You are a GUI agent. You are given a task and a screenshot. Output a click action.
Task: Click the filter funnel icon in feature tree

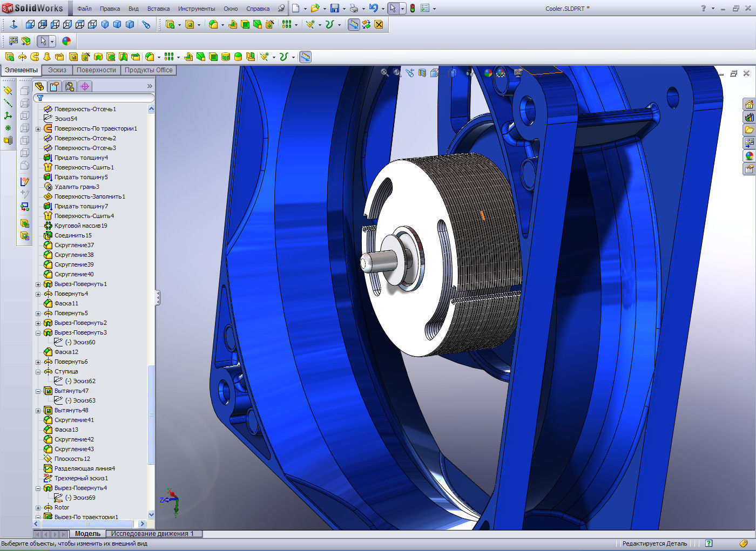tap(40, 98)
